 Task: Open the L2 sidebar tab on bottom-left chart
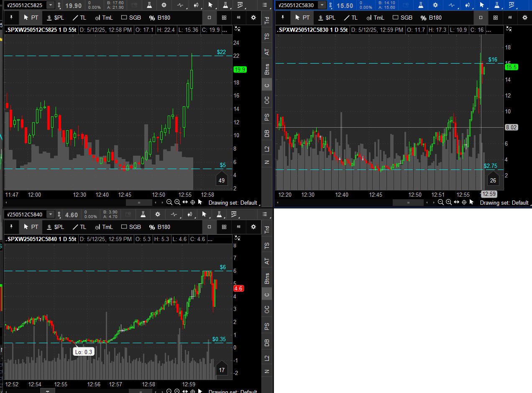tap(267, 358)
